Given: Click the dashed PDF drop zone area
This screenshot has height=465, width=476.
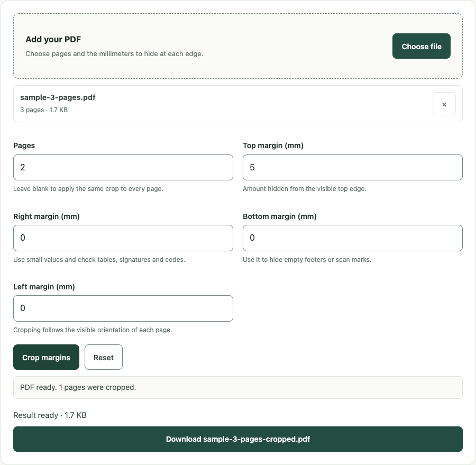Looking at the screenshot, I should point(238,46).
